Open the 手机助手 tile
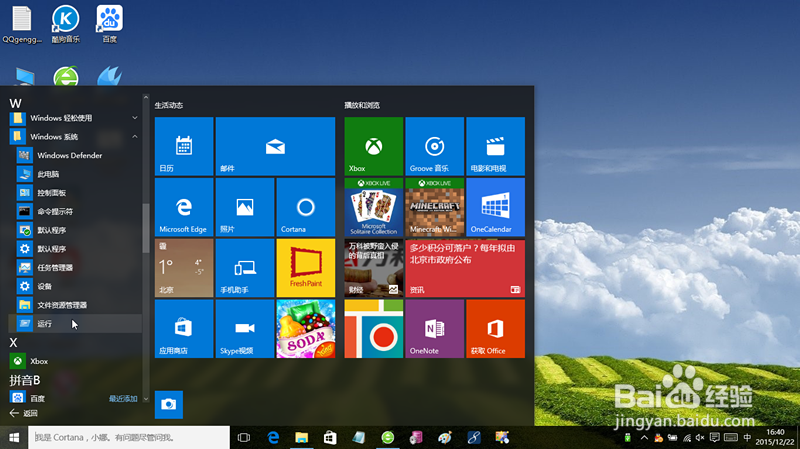Screen dimensions: 800x449 (x=245, y=268)
